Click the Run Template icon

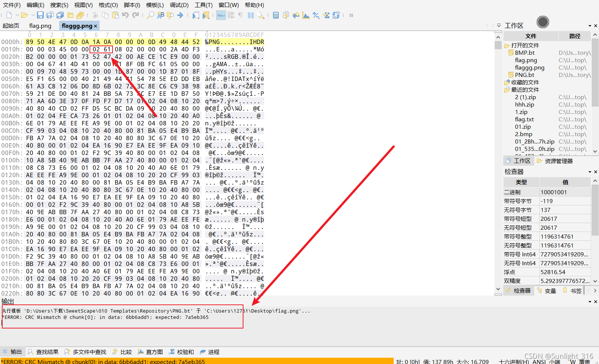(x=206, y=15)
